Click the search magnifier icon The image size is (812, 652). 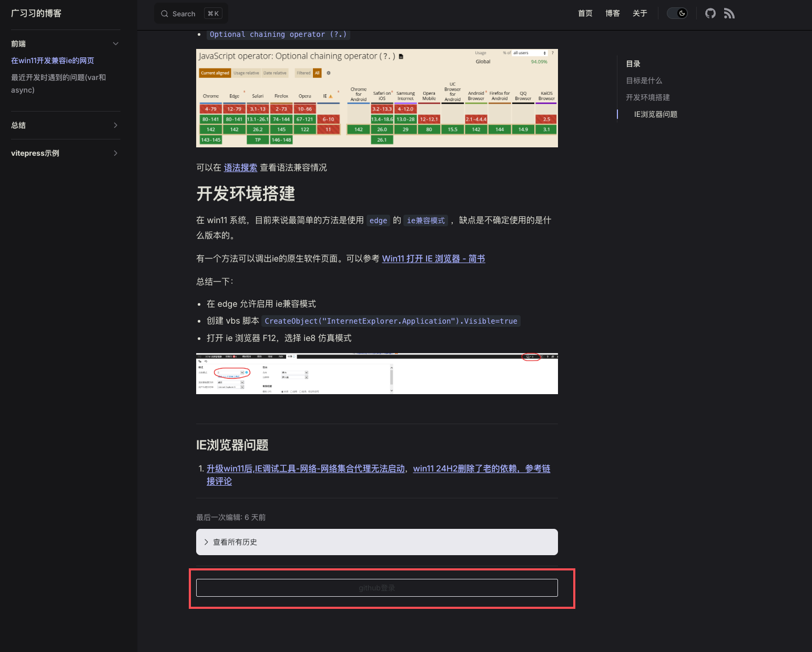click(x=165, y=14)
